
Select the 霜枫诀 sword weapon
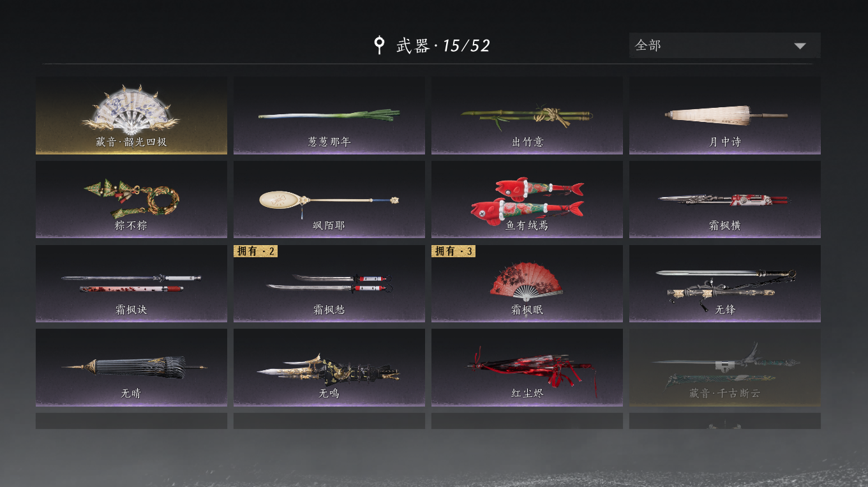pyautogui.click(x=131, y=283)
